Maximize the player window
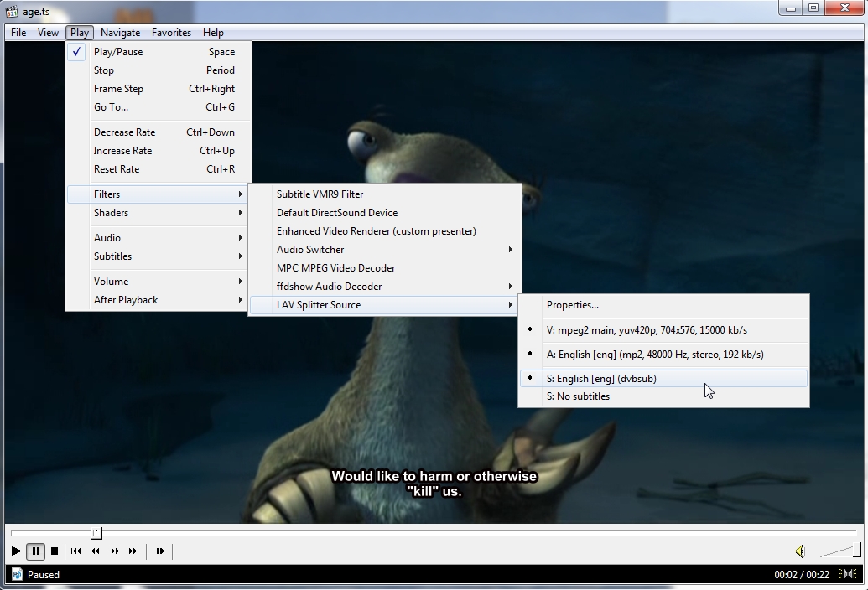The image size is (868, 590). pos(813,8)
